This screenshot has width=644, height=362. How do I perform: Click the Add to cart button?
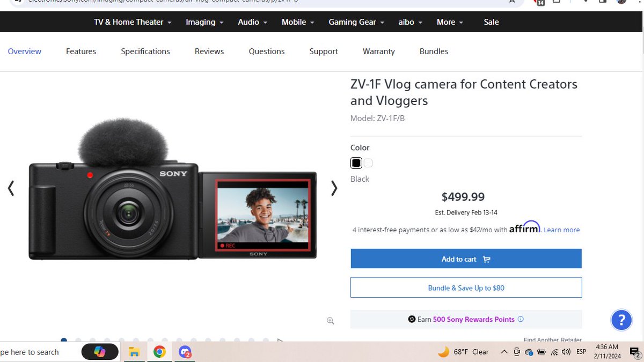click(x=466, y=259)
